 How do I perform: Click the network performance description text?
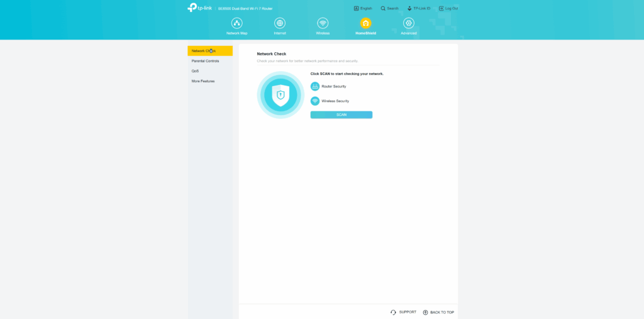pos(308,61)
